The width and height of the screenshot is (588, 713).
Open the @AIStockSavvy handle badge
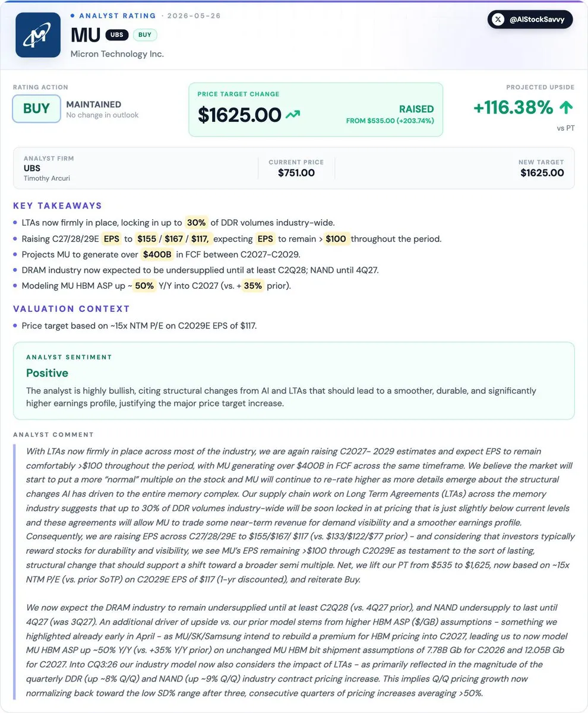(x=530, y=19)
